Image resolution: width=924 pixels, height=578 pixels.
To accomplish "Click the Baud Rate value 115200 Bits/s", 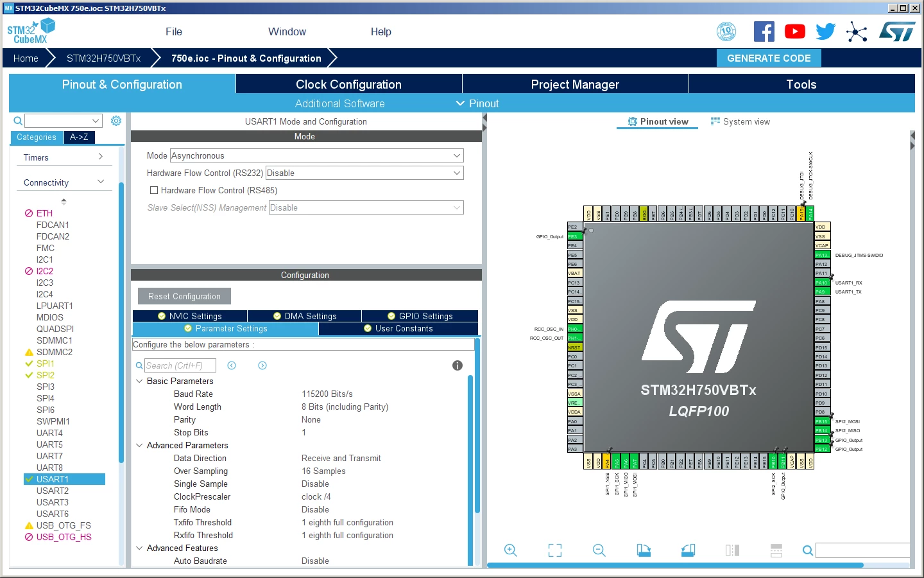I will click(x=327, y=394).
